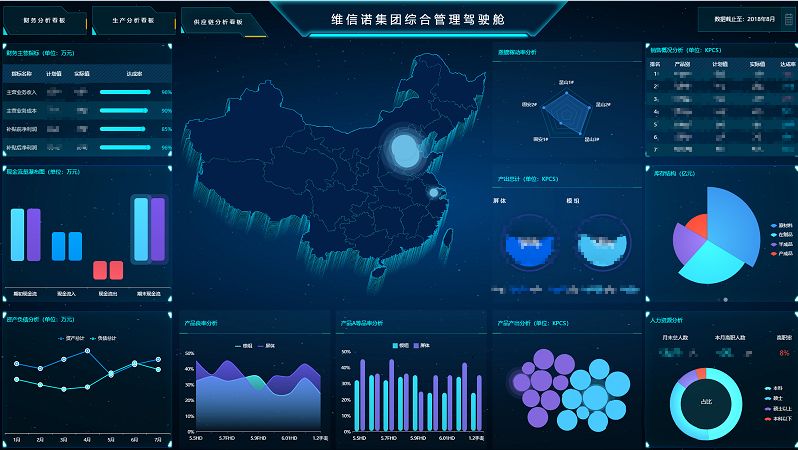Click the 96% value in the last indicator row
This screenshot has height=450, width=798.
tap(166, 148)
